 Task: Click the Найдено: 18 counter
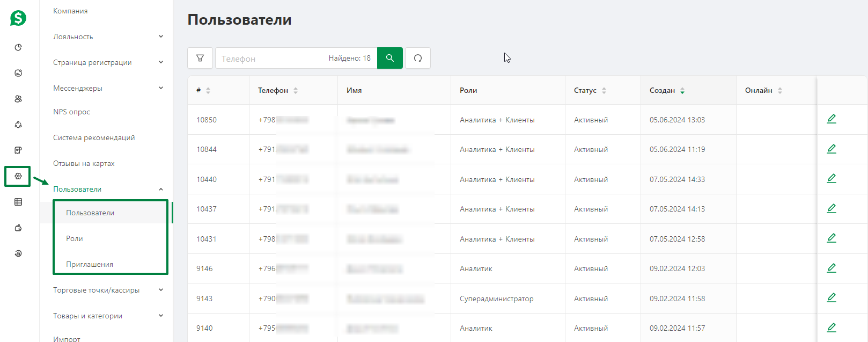pos(350,58)
